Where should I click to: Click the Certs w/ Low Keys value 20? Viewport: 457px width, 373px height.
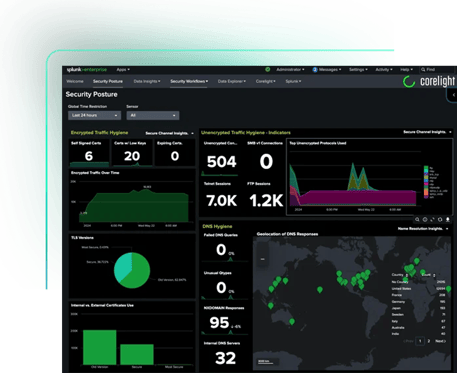[x=132, y=156]
